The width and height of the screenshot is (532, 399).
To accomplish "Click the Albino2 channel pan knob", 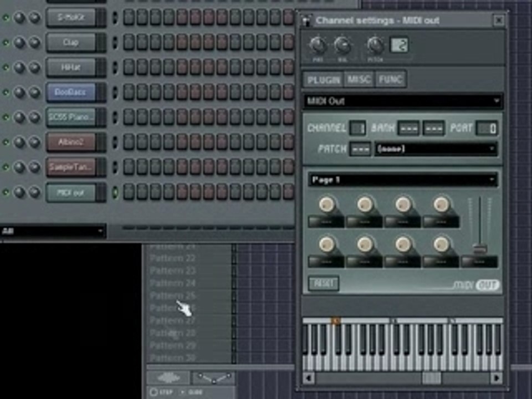I will [20, 142].
